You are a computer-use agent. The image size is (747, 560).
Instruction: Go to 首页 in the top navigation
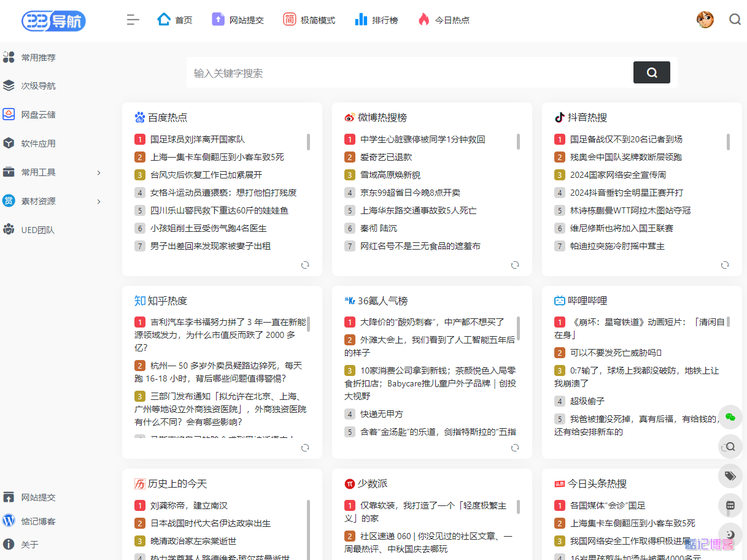click(175, 20)
